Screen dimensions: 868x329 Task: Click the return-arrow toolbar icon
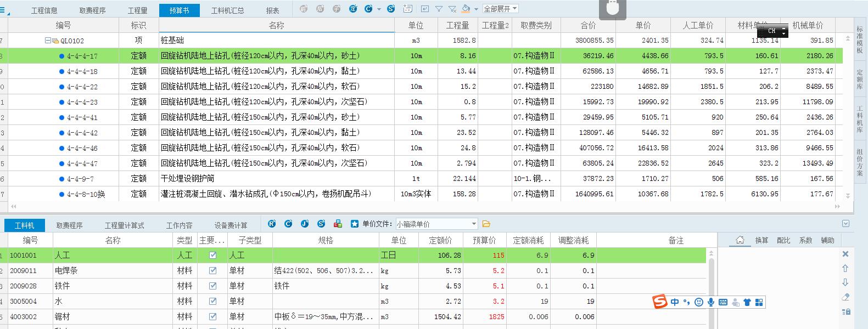pyautogui.click(x=424, y=9)
